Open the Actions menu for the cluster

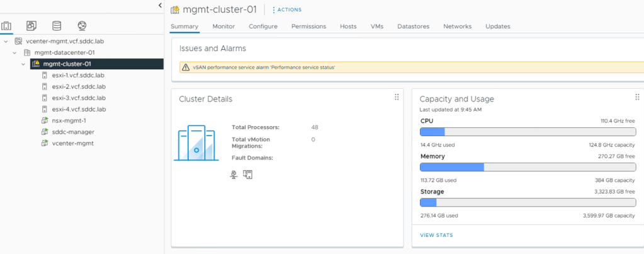tap(287, 9)
